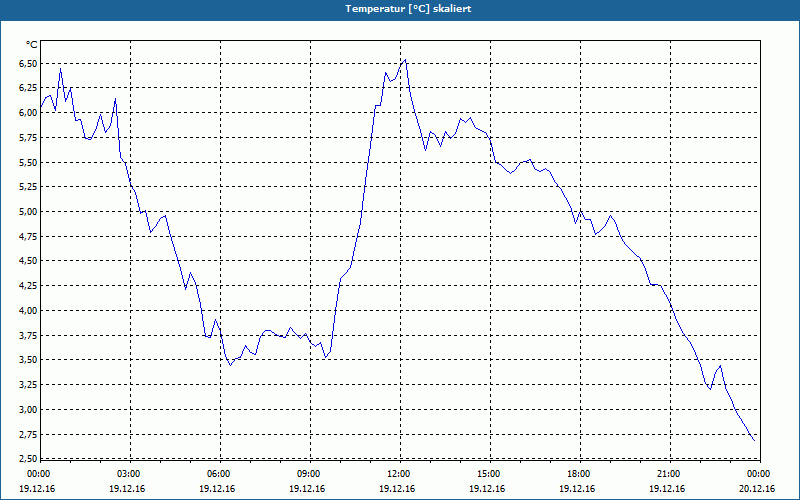Screen dimensions: 800x500
Task: Click the 00:00 label above 20.12.16
Action: [757, 474]
